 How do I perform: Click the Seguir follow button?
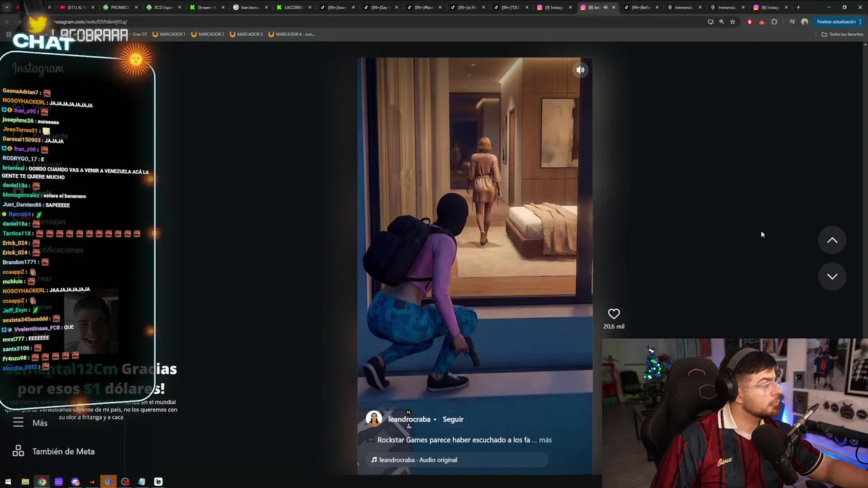[x=453, y=420]
